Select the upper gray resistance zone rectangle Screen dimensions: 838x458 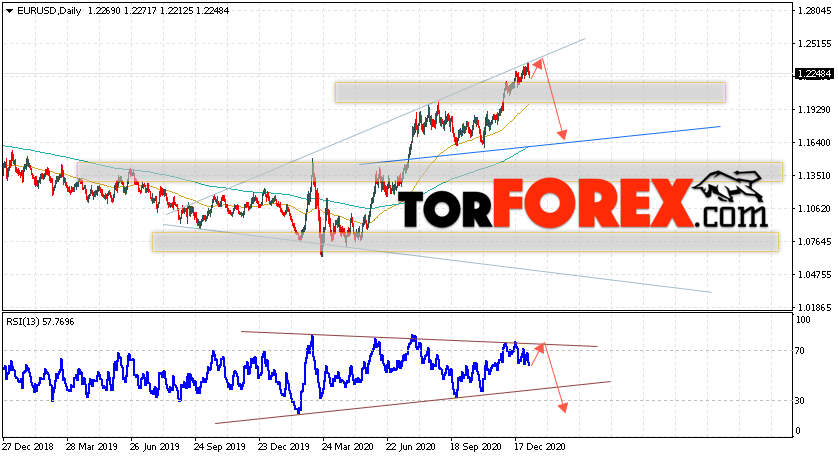click(x=530, y=92)
